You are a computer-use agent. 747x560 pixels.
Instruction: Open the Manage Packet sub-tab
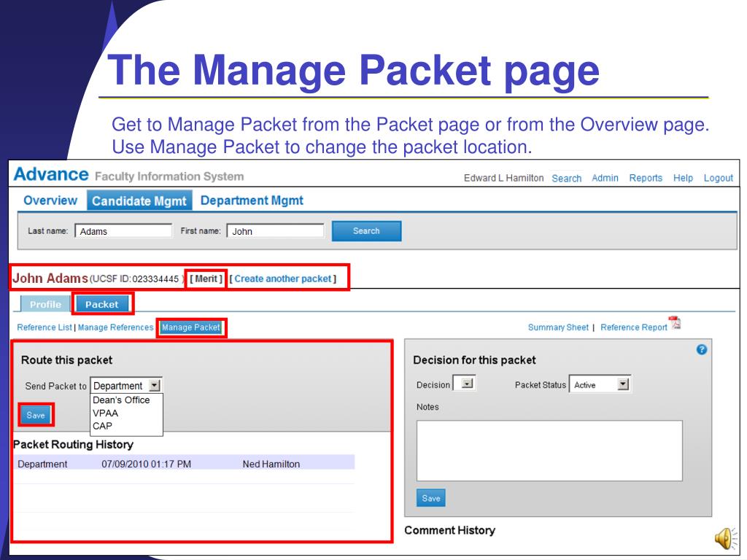(191, 327)
